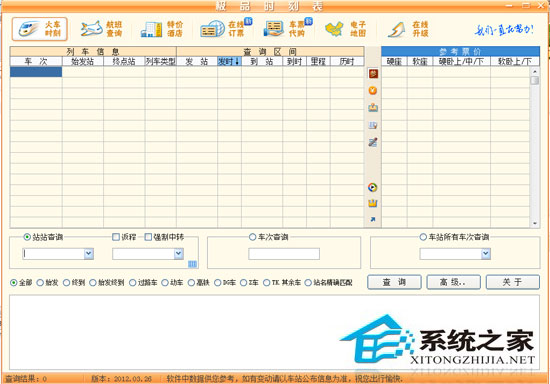
Task: Click the 硬卧上/中/下 price column header
Action: click(462, 61)
